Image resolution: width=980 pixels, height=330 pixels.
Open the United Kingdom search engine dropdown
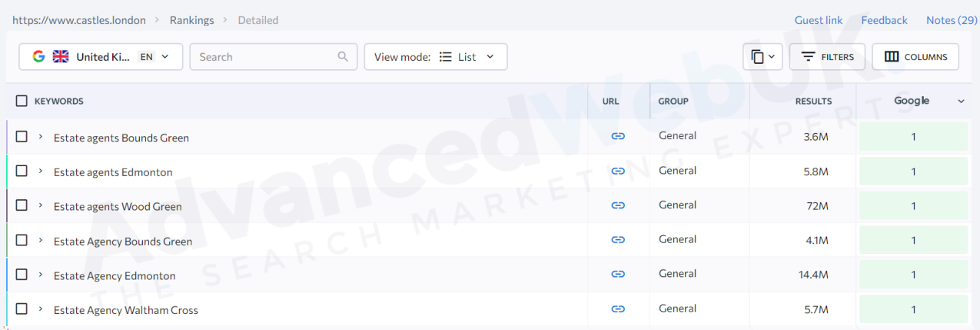101,57
